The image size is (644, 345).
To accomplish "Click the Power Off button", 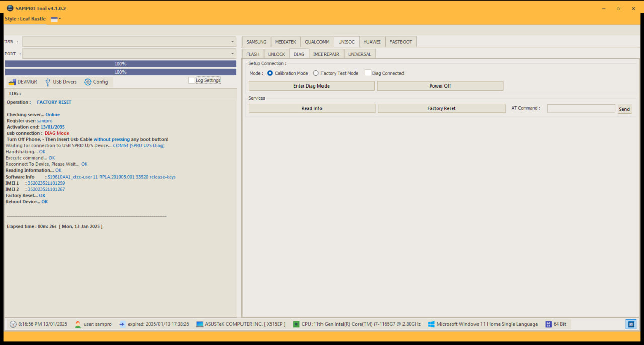I will (440, 86).
